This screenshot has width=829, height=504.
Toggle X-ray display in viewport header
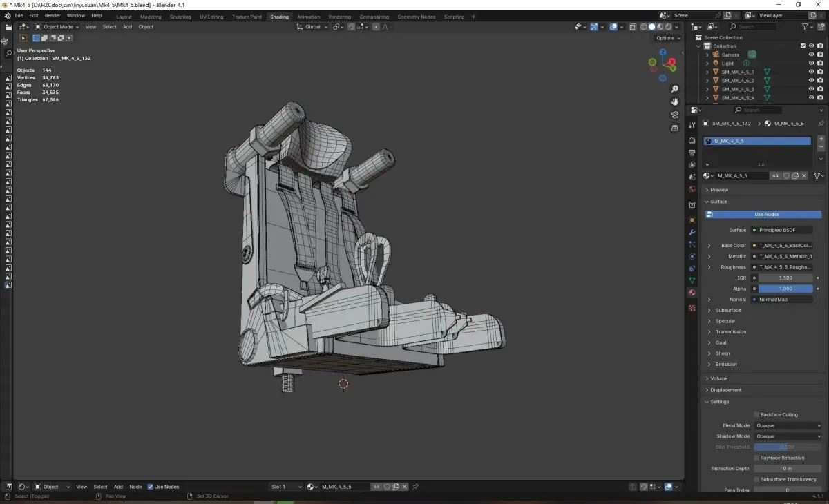pyautogui.click(x=633, y=27)
